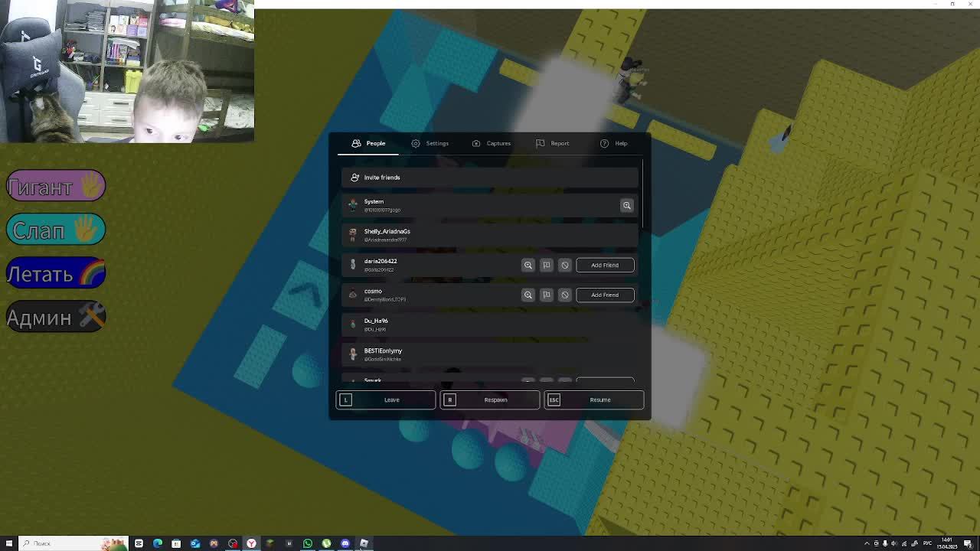The width and height of the screenshot is (980, 551).
Task: Open the notification center icon
Action: coord(968,543)
